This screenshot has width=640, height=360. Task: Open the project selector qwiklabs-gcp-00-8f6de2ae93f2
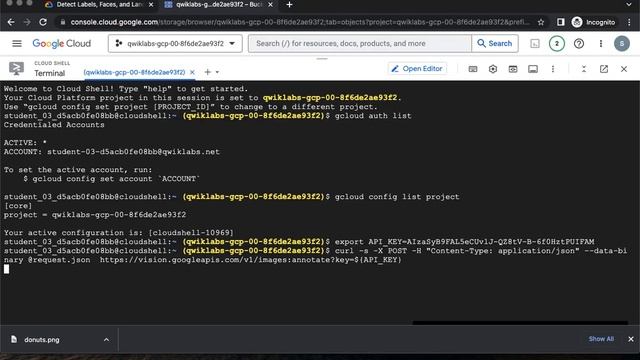click(175, 43)
